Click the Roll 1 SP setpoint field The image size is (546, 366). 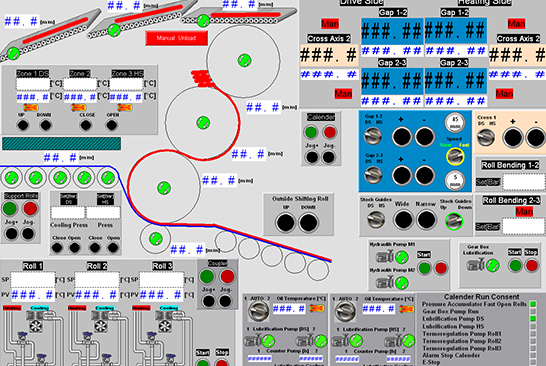coord(33,280)
